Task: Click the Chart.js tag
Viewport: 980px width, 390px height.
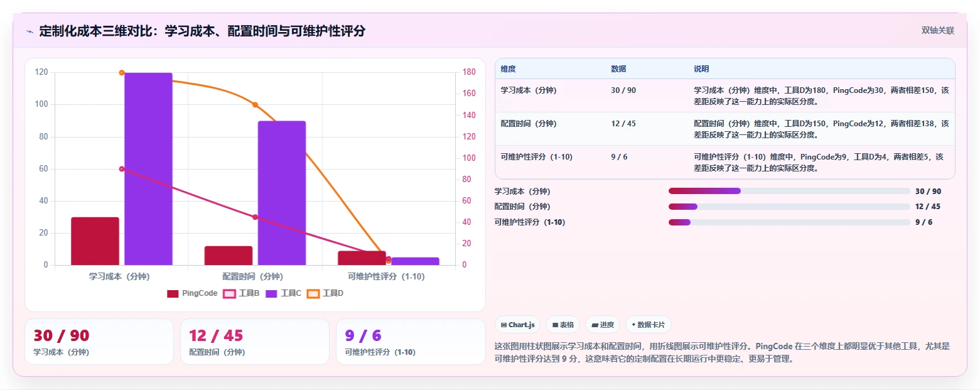Action: pyautogui.click(x=517, y=325)
